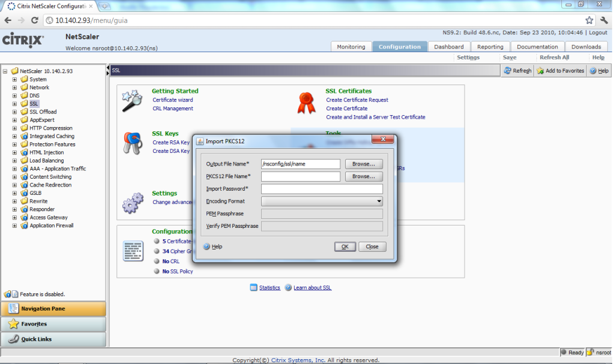
Task: Open the Downloads tab
Action: (x=586, y=47)
